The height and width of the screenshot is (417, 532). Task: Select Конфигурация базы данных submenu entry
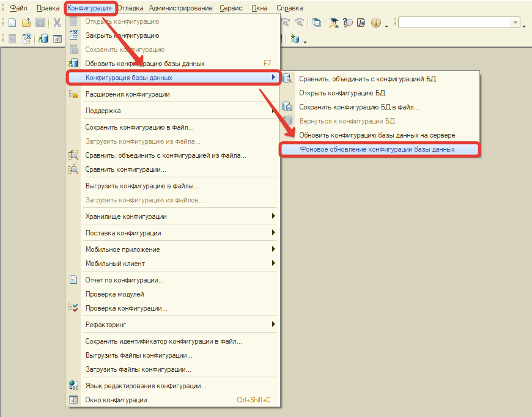coord(173,78)
